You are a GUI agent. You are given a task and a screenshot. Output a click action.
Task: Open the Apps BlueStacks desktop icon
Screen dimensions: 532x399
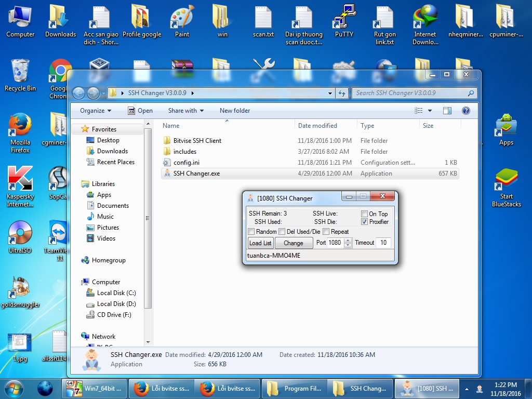point(506,129)
